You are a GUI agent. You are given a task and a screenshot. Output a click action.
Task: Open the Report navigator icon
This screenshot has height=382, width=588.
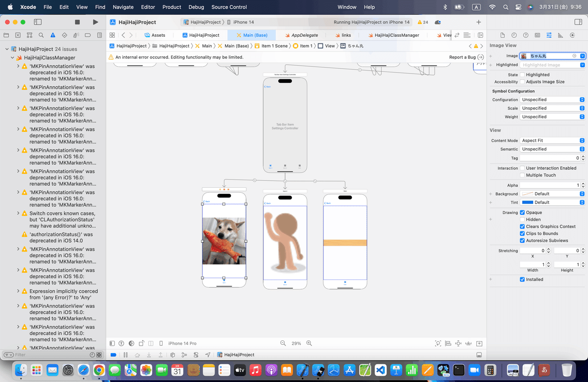99,35
